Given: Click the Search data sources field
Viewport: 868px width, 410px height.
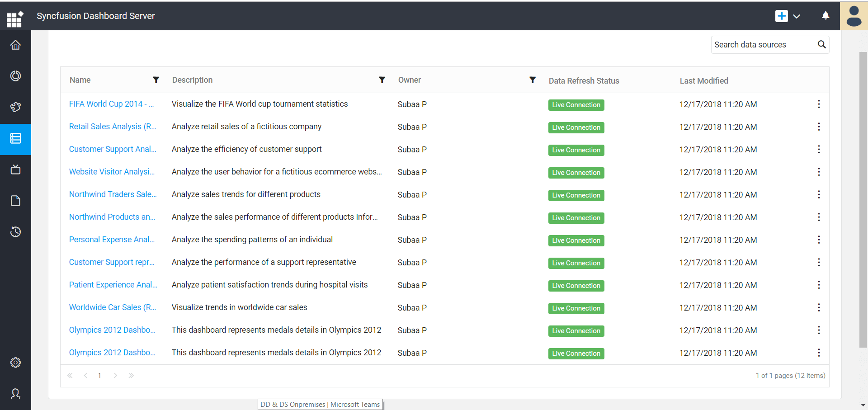Looking at the screenshot, I should (x=763, y=45).
